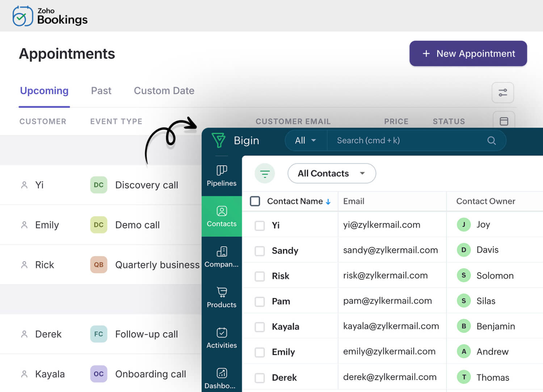Screen dimensions: 543x392
Task: Switch to the Upcoming tab
Action: tap(44, 91)
